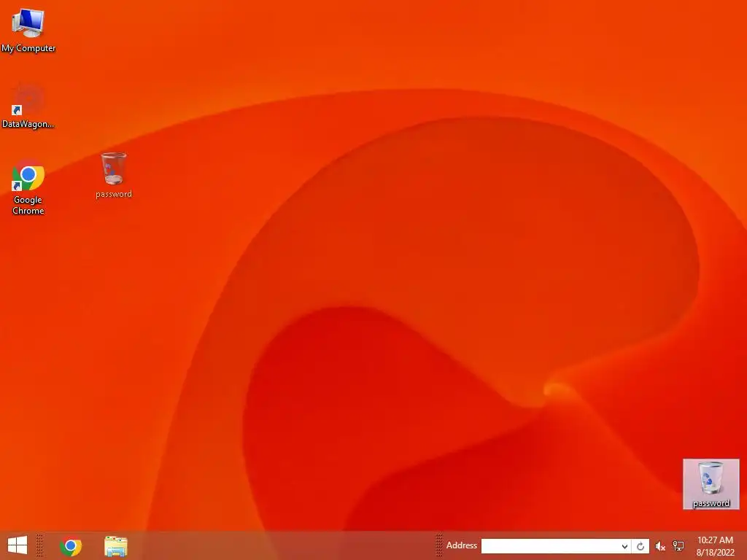The width and height of the screenshot is (747, 560).
Task: Open the Windows Start button
Action: 18,545
